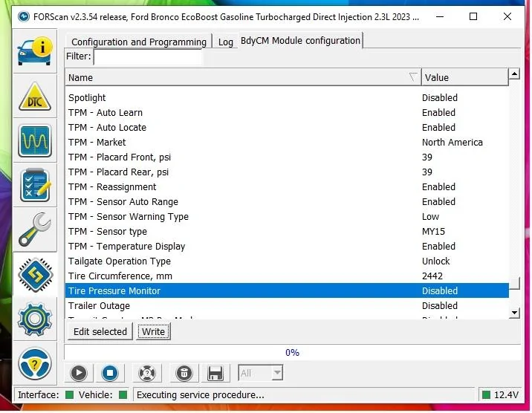Minimize the FORScan window
Image resolution: width=532 pixels, height=413 pixels.
click(x=440, y=16)
